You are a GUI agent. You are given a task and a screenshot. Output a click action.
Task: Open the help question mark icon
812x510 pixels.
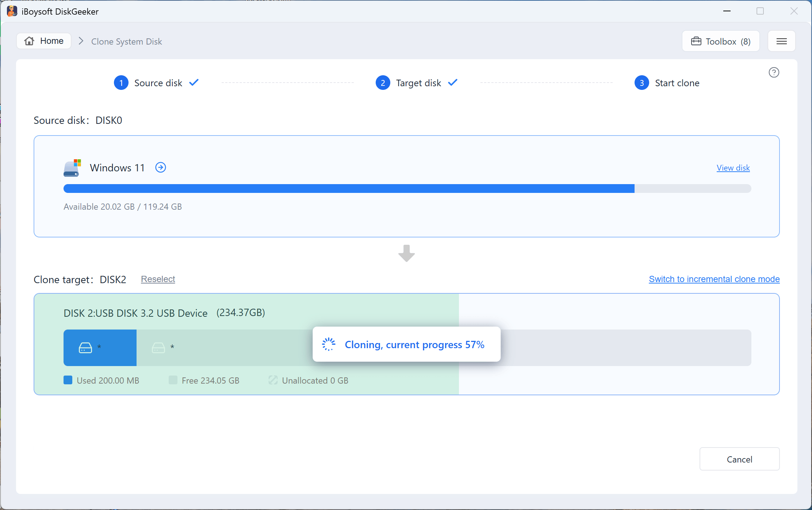coord(774,72)
